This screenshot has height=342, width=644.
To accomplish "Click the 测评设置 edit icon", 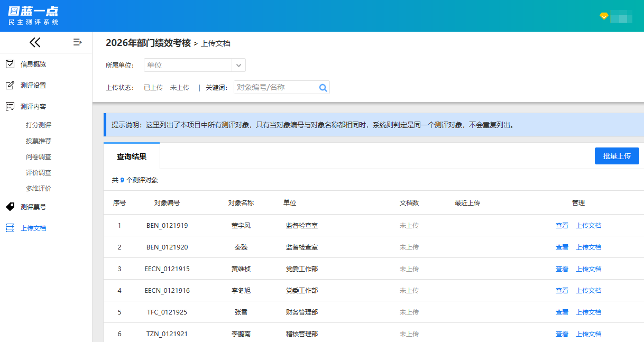I will [10, 85].
